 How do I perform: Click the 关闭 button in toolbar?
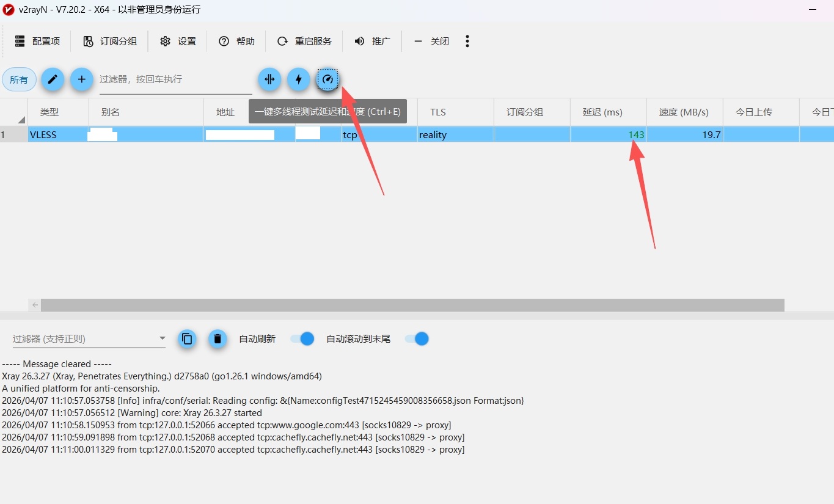(431, 41)
